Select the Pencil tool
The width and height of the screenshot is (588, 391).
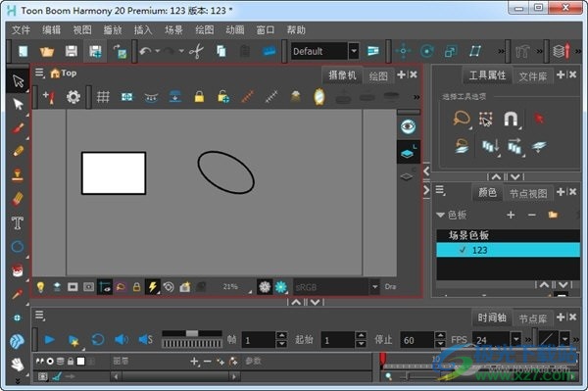18,151
